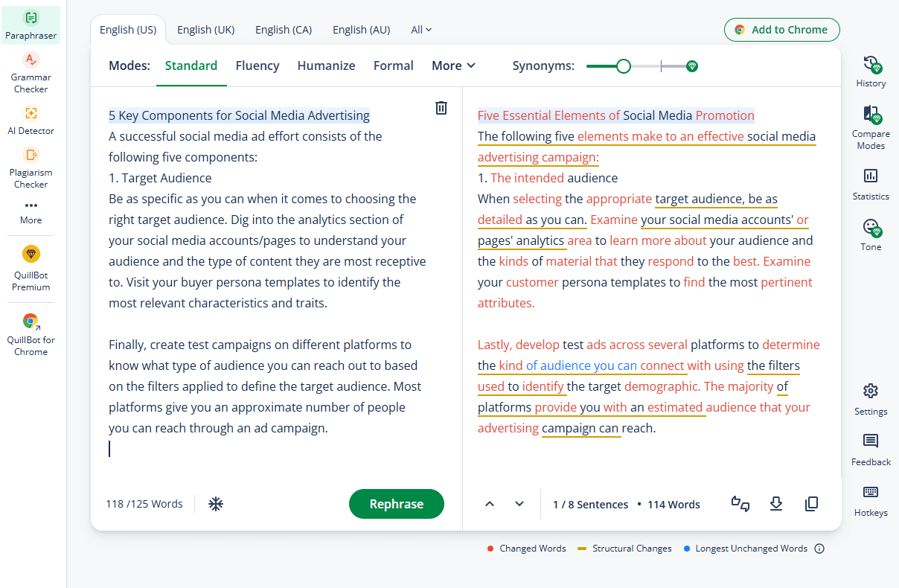Expand the More modes dropdown
This screenshot has width=899, height=588.
454,65
